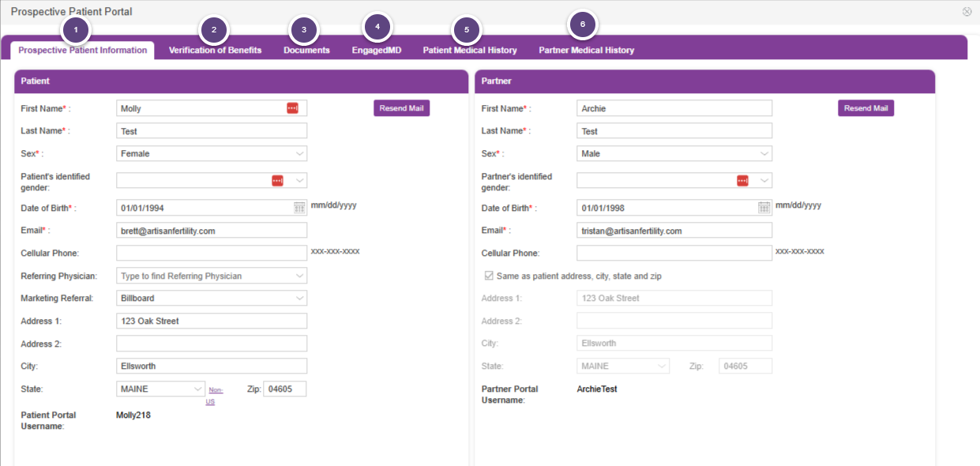Switch to Partner Medical History tab
This screenshot has width=980, height=466.
click(x=587, y=50)
